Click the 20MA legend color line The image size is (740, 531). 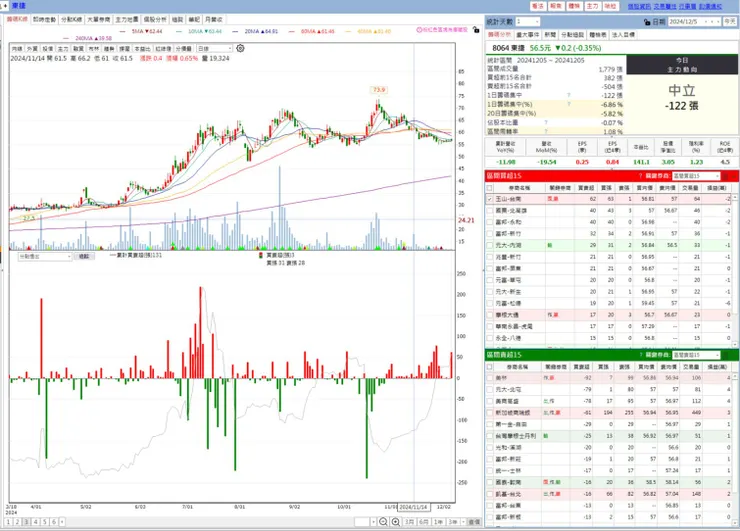coord(235,32)
